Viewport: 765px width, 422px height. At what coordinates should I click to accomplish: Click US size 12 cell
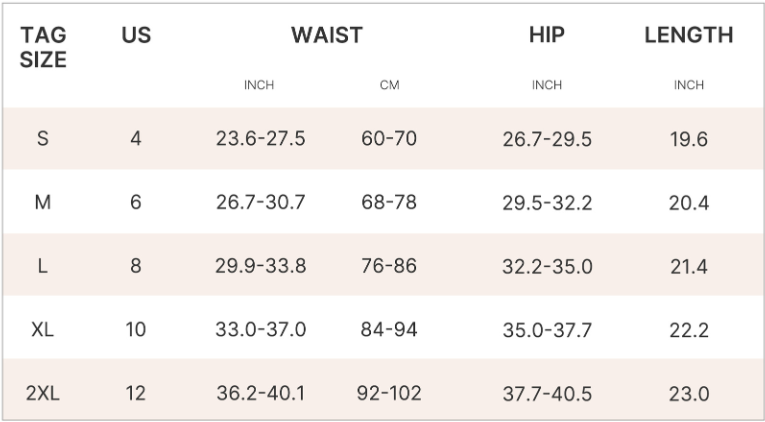tap(135, 393)
